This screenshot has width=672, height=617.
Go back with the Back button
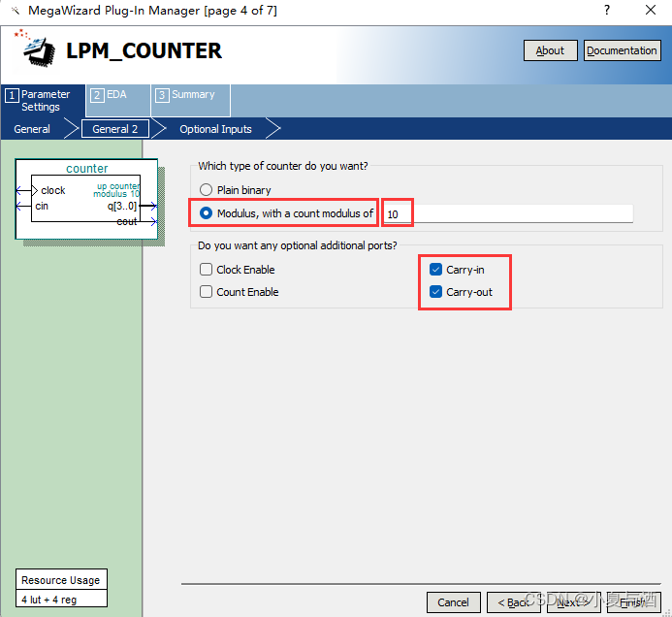[x=513, y=602]
